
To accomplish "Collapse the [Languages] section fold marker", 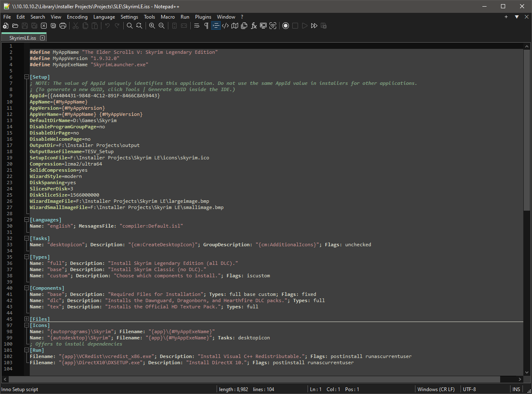I will pos(27,220).
